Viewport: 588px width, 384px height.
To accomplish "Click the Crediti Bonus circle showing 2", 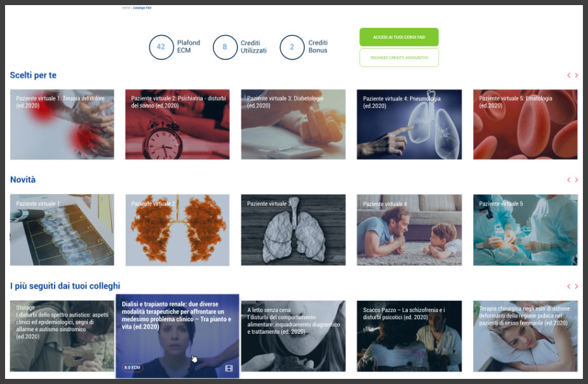I will click(292, 47).
